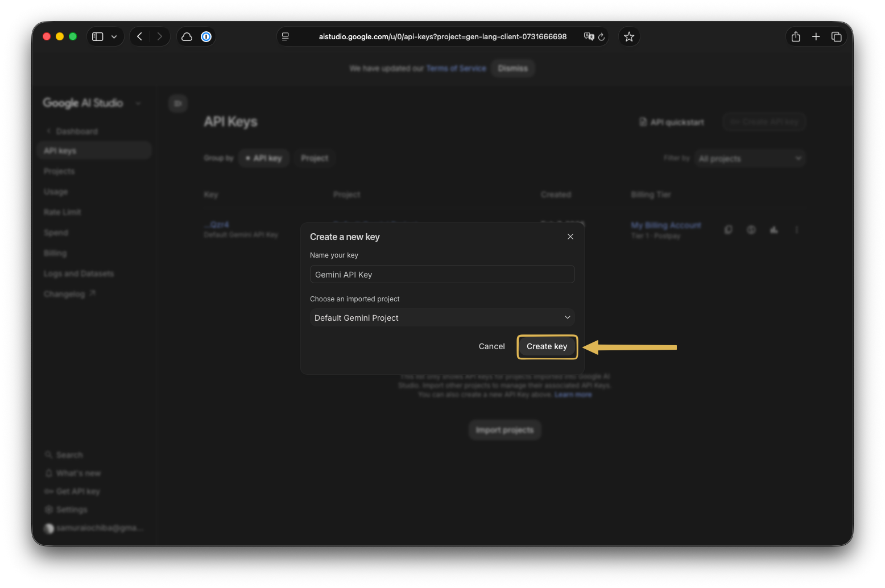The height and width of the screenshot is (588, 885).
Task: Edit the Gemini API Key name field
Action: pyautogui.click(x=442, y=274)
